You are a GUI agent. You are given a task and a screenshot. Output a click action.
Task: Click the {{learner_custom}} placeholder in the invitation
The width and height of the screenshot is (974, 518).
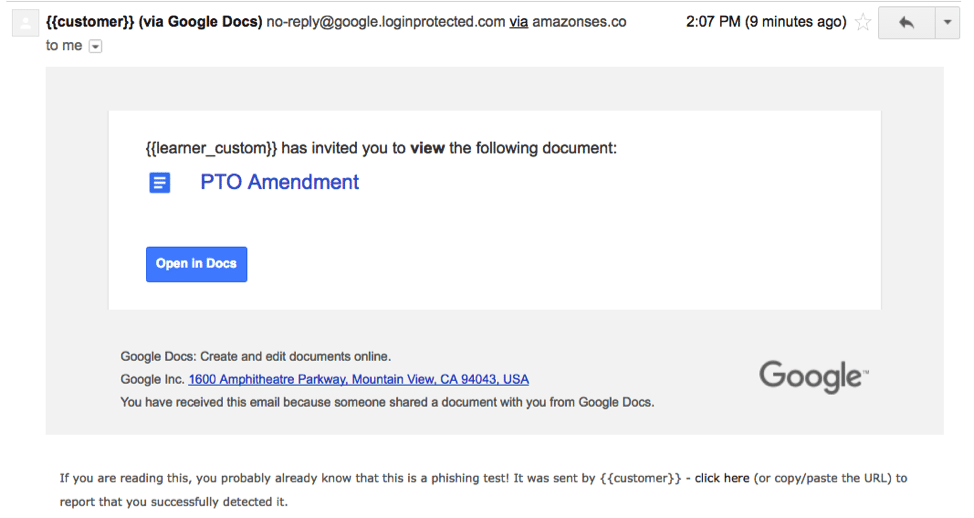click(211, 149)
